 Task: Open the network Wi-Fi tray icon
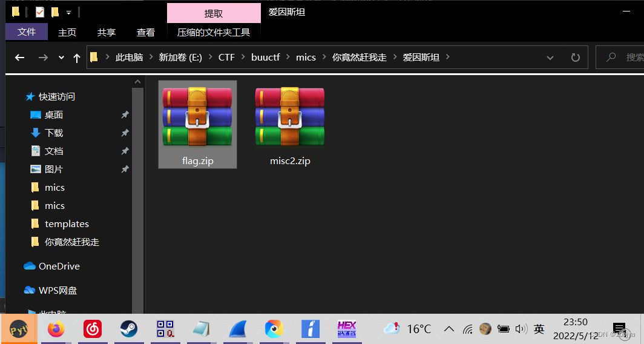467,329
